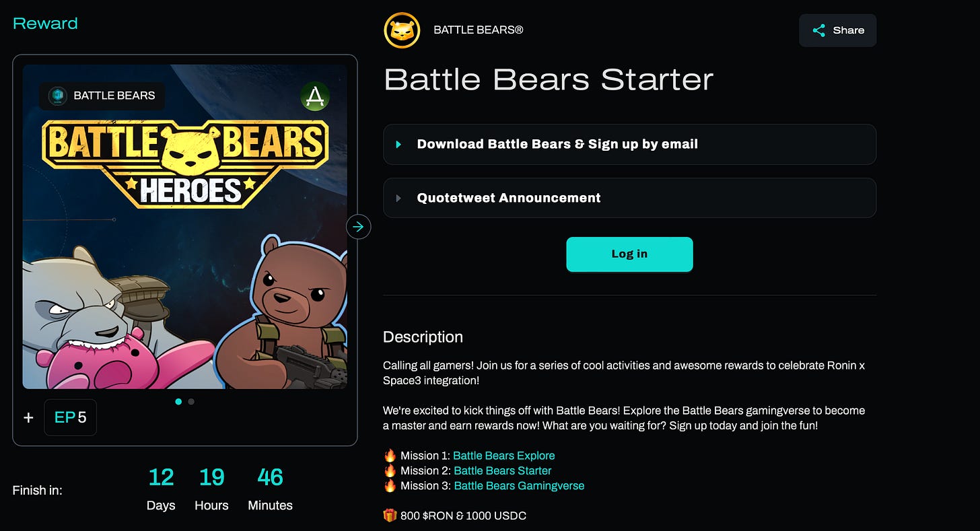The width and height of the screenshot is (980, 531).
Task: Click the Log in button
Action: click(629, 254)
